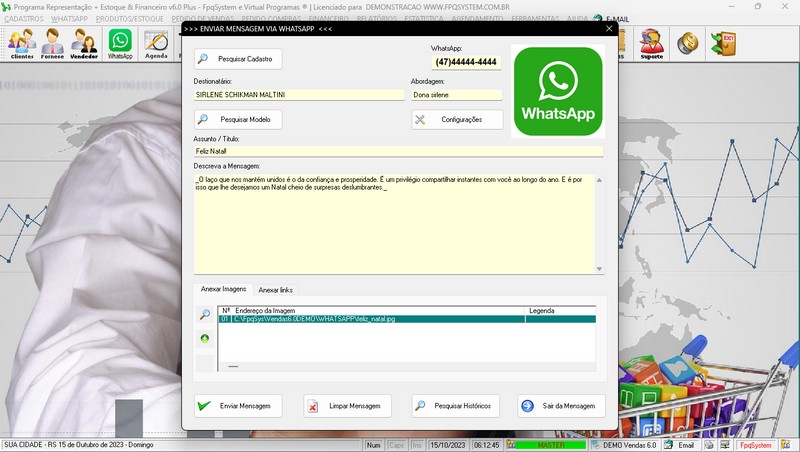This screenshot has width=800, height=452.
Task: Click the printer icon in status bar
Action: pyautogui.click(x=709, y=445)
